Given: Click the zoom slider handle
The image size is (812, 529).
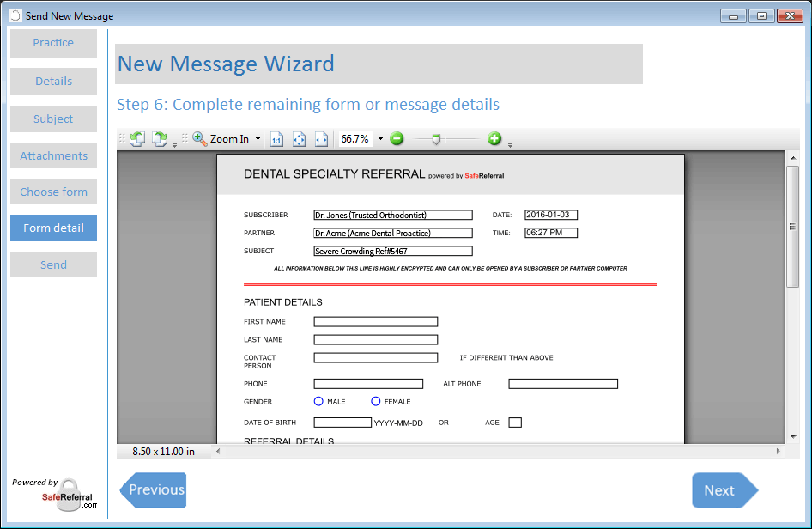Looking at the screenshot, I should click(436, 138).
